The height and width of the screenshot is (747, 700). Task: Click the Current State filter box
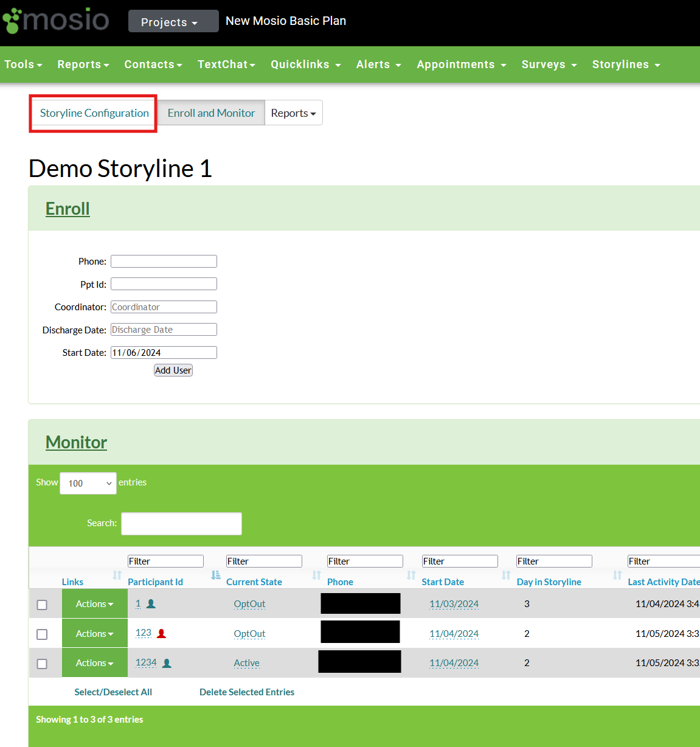click(x=264, y=561)
